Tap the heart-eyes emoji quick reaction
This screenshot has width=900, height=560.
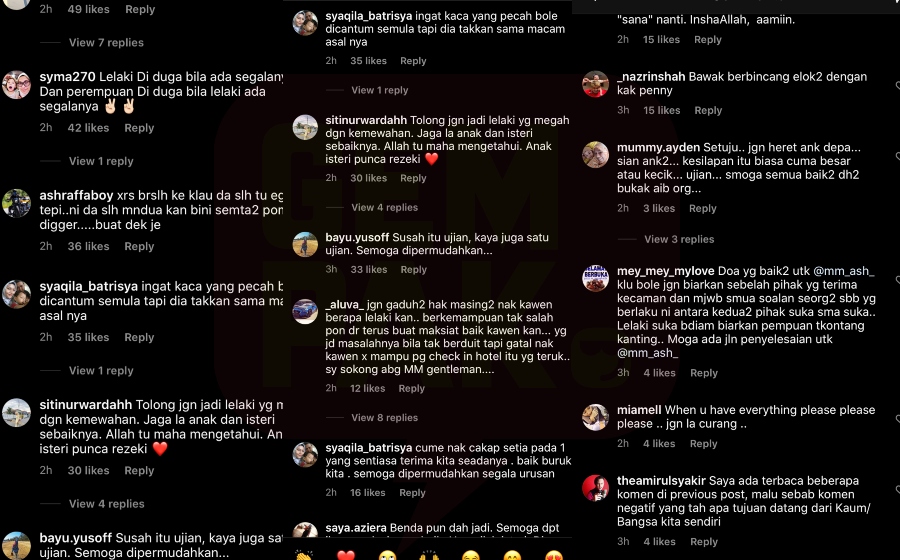[553, 555]
